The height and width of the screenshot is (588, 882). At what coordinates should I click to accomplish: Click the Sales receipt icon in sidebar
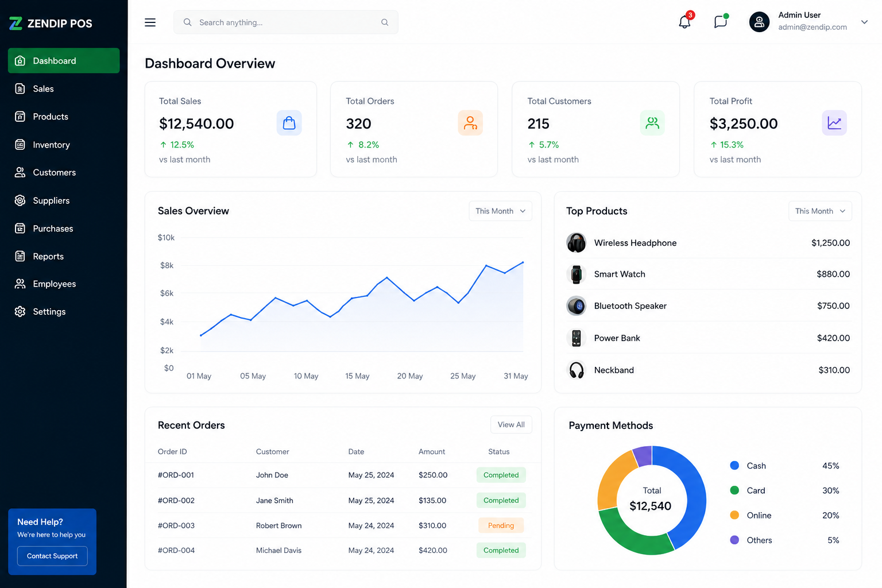point(20,88)
